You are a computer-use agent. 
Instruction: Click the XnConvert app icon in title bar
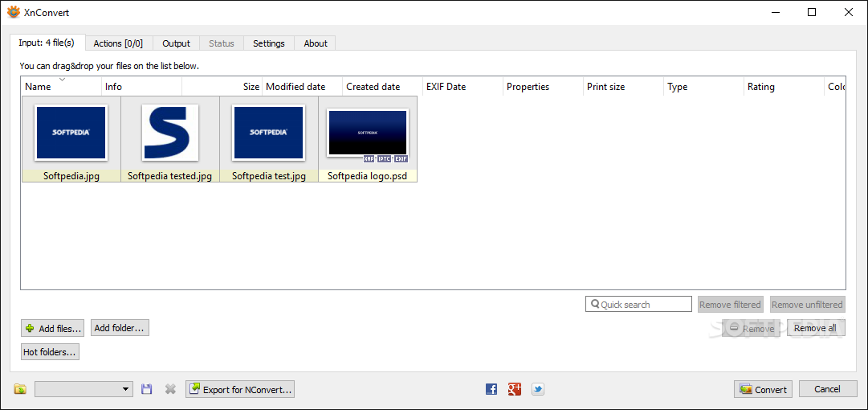pyautogui.click(x=14, y=12)
